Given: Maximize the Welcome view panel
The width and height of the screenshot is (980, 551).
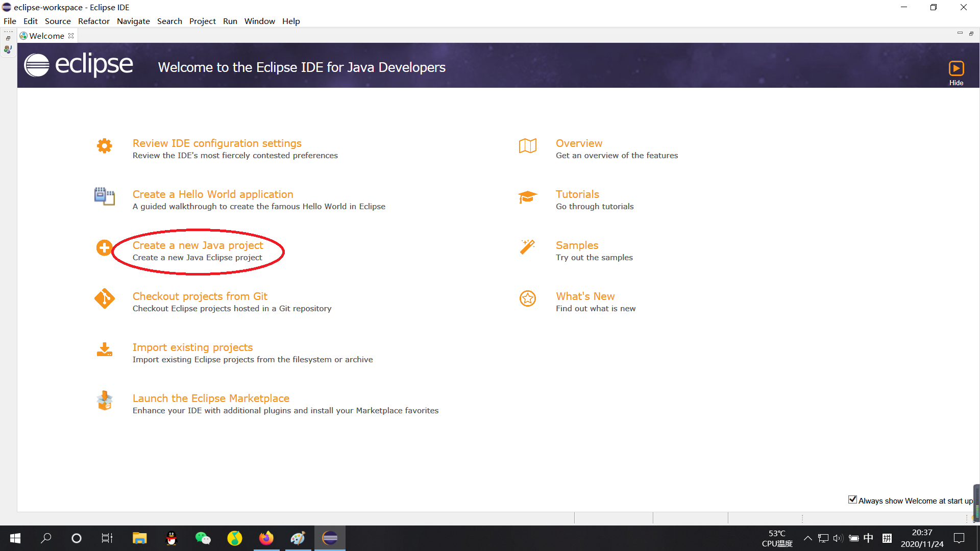Looking at the screenshot, I should 971,34.
